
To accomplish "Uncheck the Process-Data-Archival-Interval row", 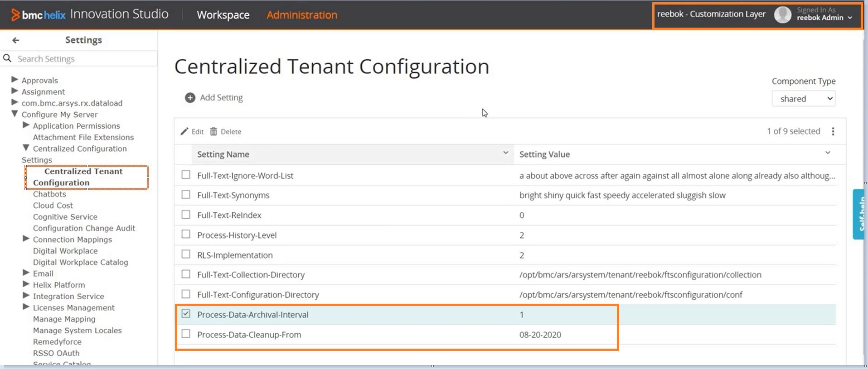I will (186, 314).
